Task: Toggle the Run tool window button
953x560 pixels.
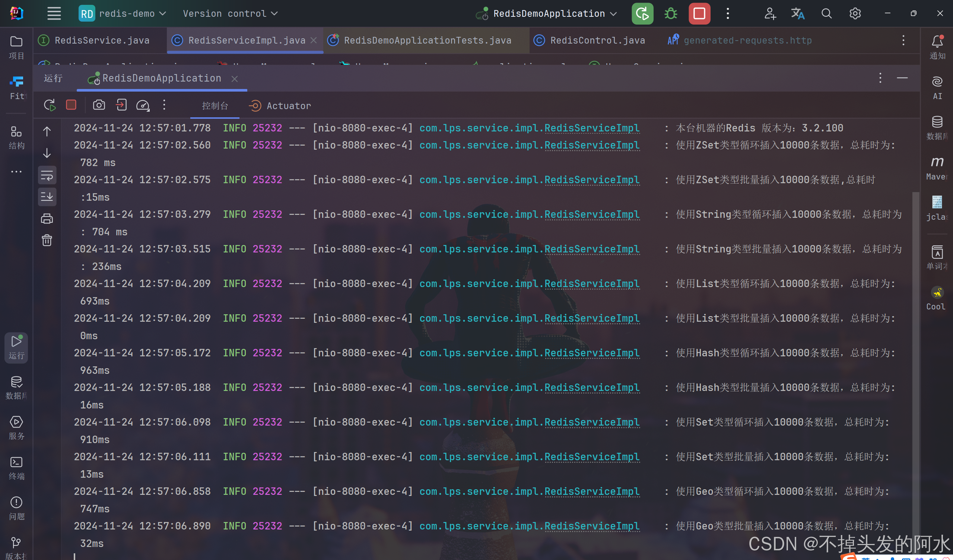Action: coord(16,347)
